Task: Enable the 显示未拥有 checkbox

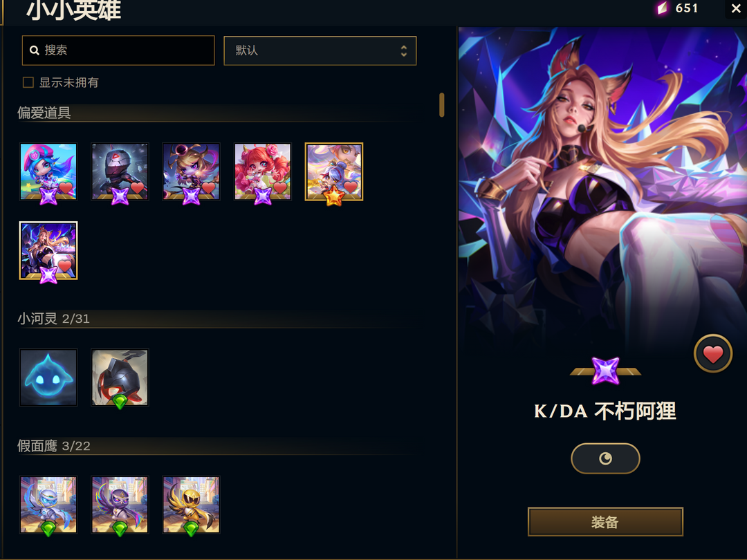Action: click(28, 82)
